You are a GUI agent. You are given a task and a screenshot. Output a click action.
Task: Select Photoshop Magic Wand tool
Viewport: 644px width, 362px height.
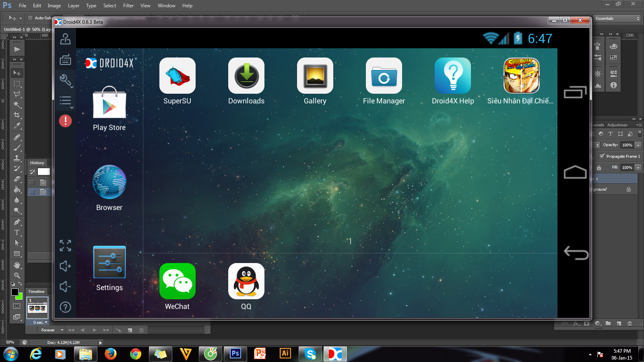click(x=17, y=105)
